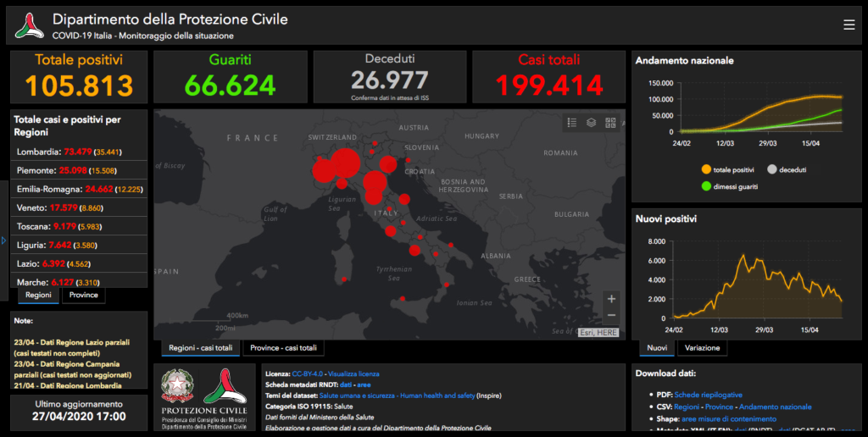
Task: Click the largest red circle over Lombardia
Action: pos(344,163)
